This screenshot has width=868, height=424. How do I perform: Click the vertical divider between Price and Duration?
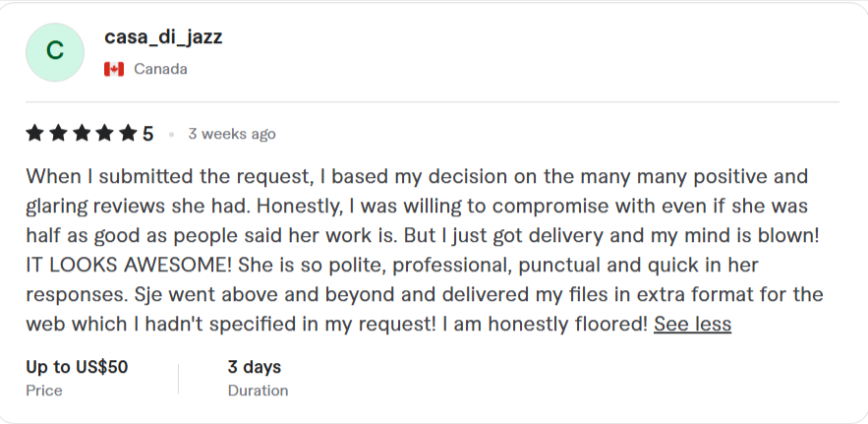[178, 379]
